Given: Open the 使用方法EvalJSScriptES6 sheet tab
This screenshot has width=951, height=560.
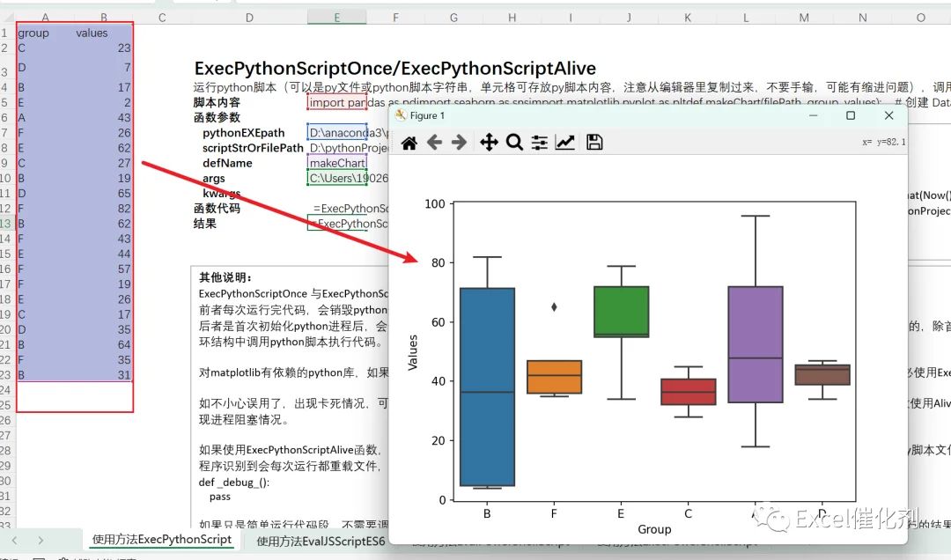Looking at the screenshot, I should (x=321, y=541).
